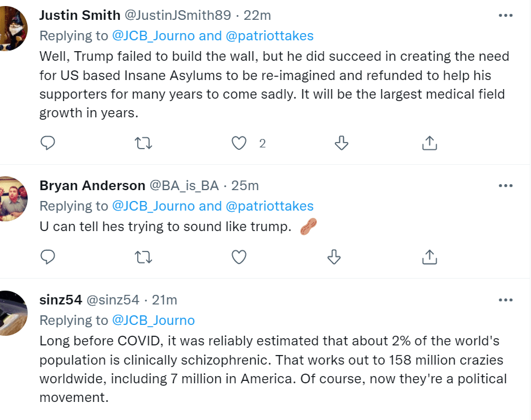531x420 pixels.
Task: Open @JCB_Journo link in sinz54's reply
Action: (153, 320)
